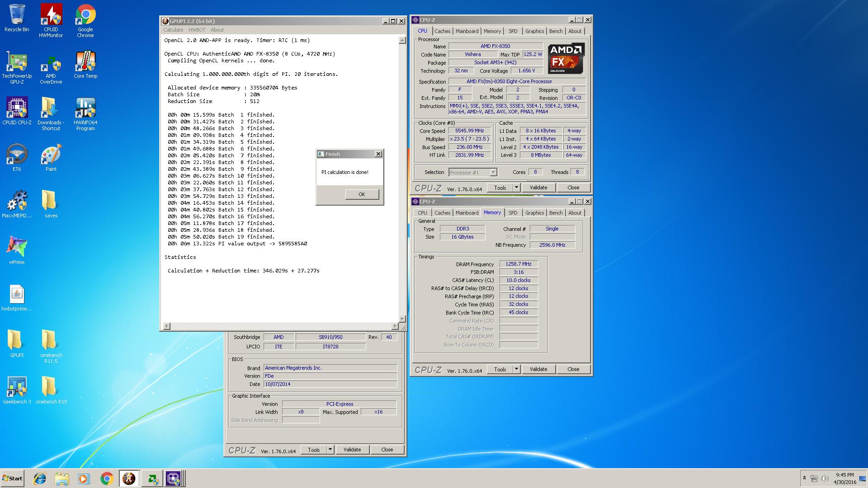The height and width of the screenshot is (488, 868).
Task: Click the volume speaker tray icon
Action: tap(825, 479)
